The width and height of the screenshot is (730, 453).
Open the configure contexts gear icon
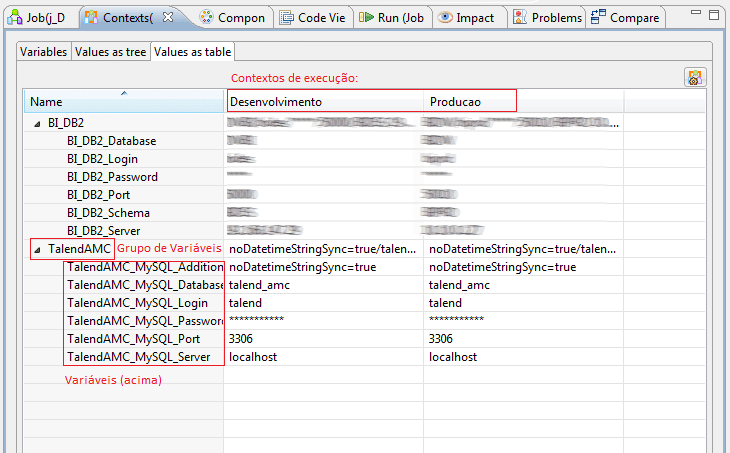tap(695, 77)
